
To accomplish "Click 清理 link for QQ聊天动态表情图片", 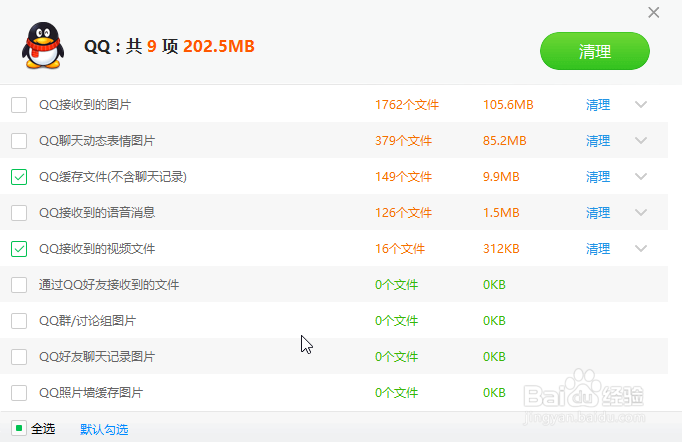I will point(598,141).
